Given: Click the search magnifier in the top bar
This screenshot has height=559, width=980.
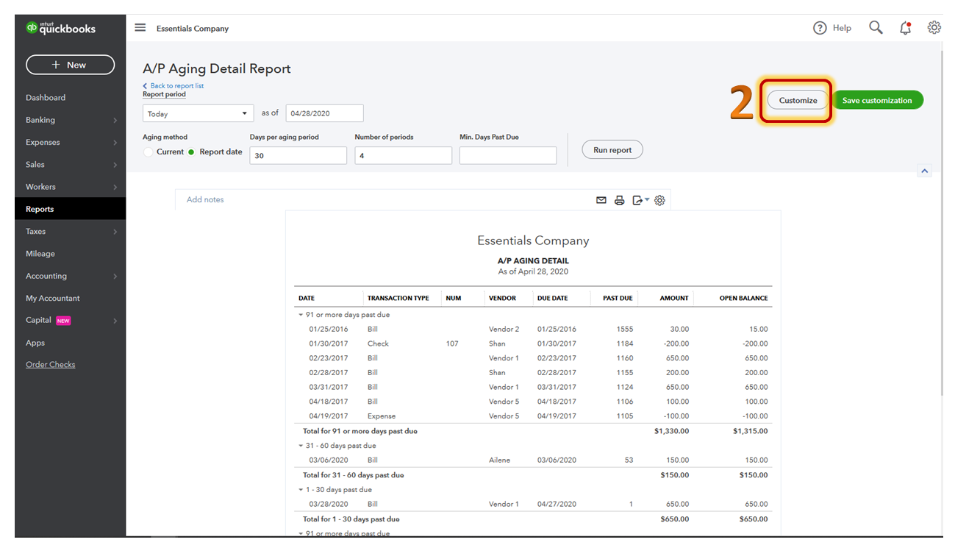Looking at the screenshot, I should coord(875,27).
